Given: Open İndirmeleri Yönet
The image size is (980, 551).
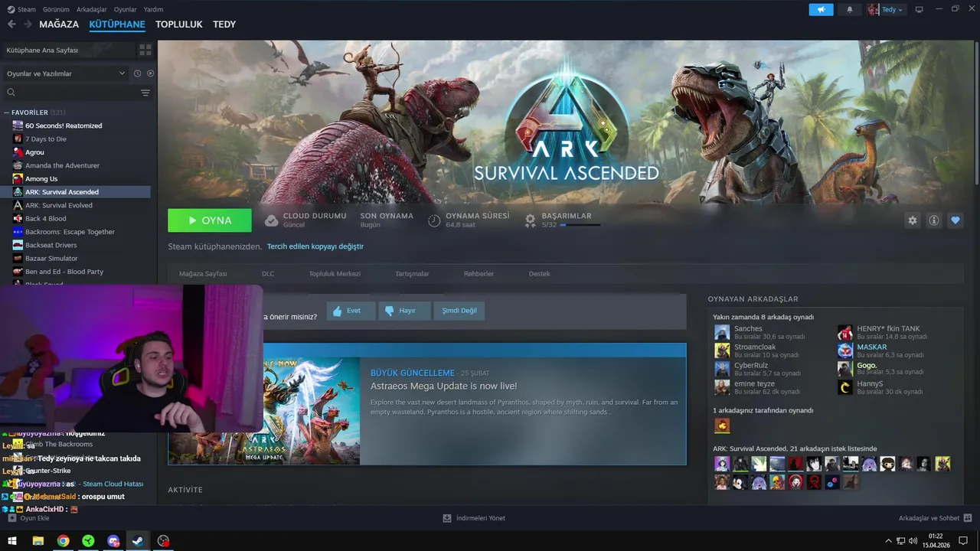Looking at the screenshot, I should point(474,518).
